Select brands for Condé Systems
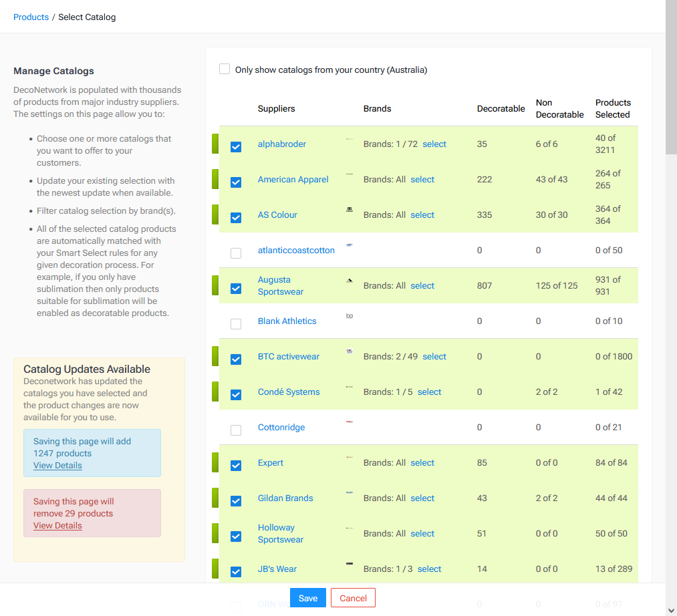Image resolution: width=677 pixels, height=616 pixels. pyautogui.click(x=429, y=392)
